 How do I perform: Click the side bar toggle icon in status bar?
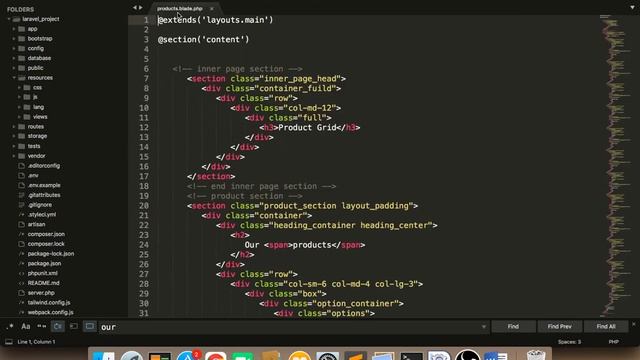[9, 342]
